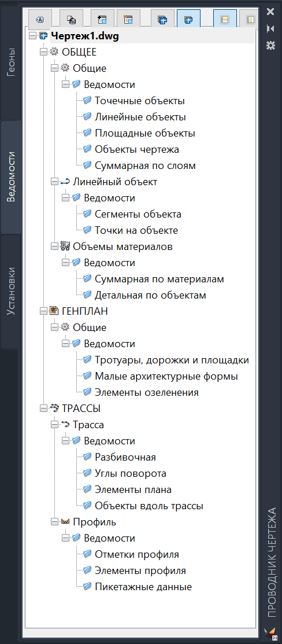Click the magnifier search toolbar icon

72,19
